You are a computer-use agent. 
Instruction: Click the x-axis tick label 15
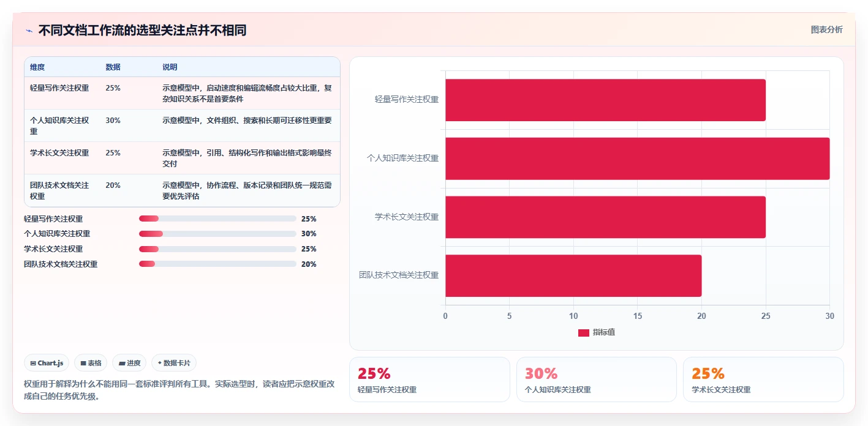pos(637,316)
